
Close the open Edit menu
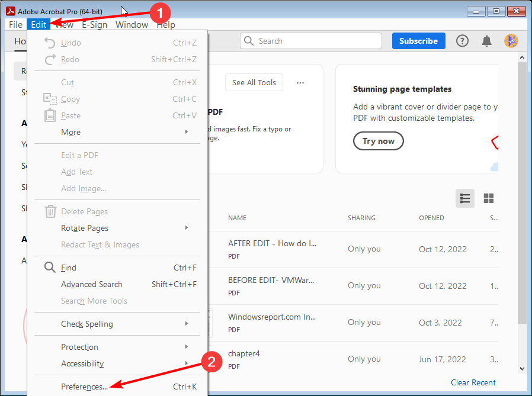click(39, 25)
